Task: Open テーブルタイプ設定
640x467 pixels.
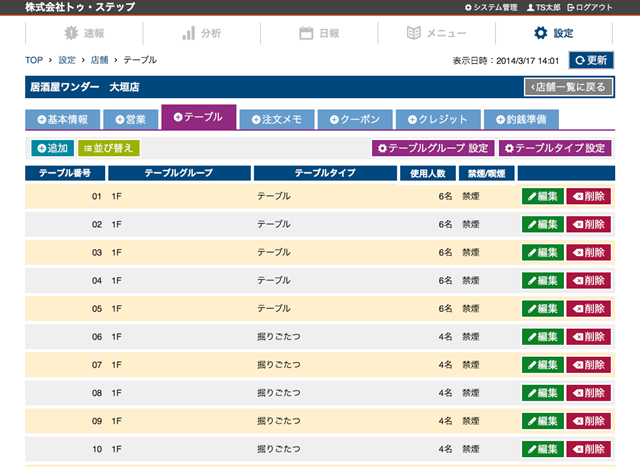Action: (x=554, y=148)
